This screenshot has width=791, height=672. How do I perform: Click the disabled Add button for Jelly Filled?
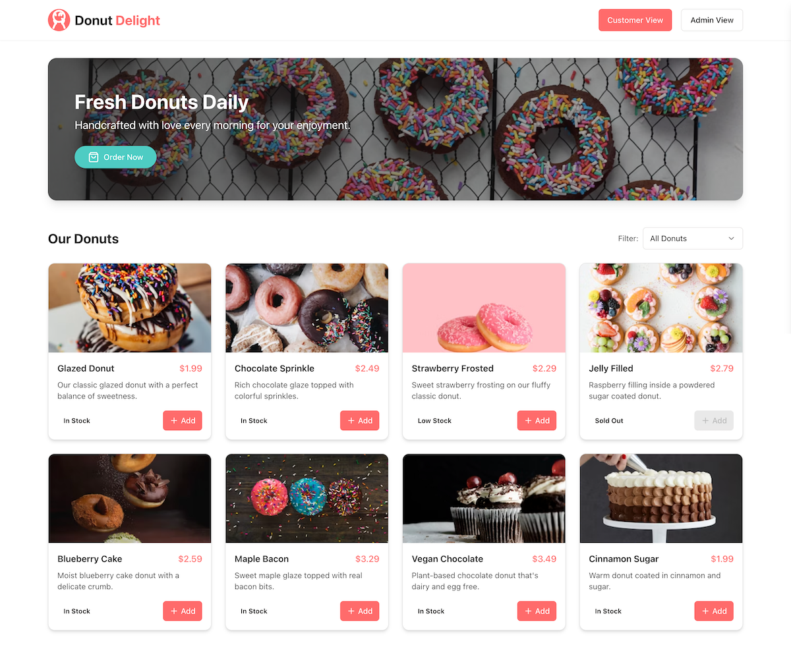(714, 420)
